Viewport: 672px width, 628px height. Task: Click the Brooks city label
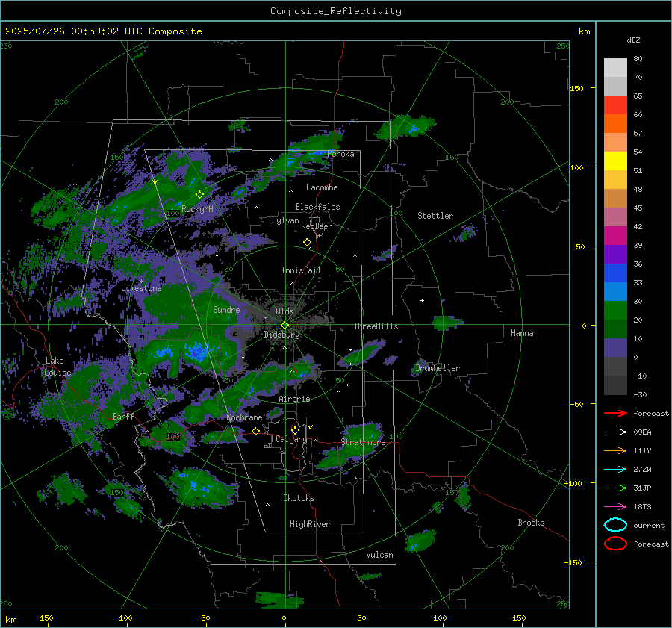531,523
